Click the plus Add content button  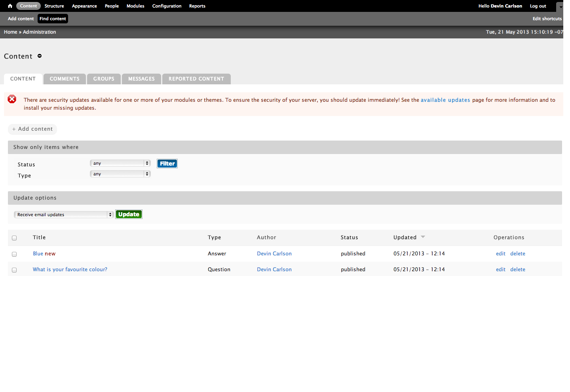pos(32,129)
